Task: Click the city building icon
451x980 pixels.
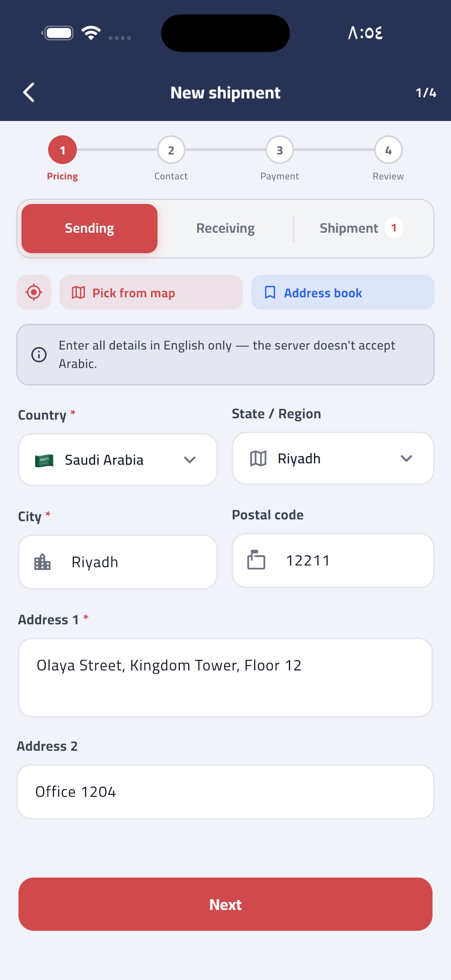Action: pyautogui.click(x=42, y=562)
